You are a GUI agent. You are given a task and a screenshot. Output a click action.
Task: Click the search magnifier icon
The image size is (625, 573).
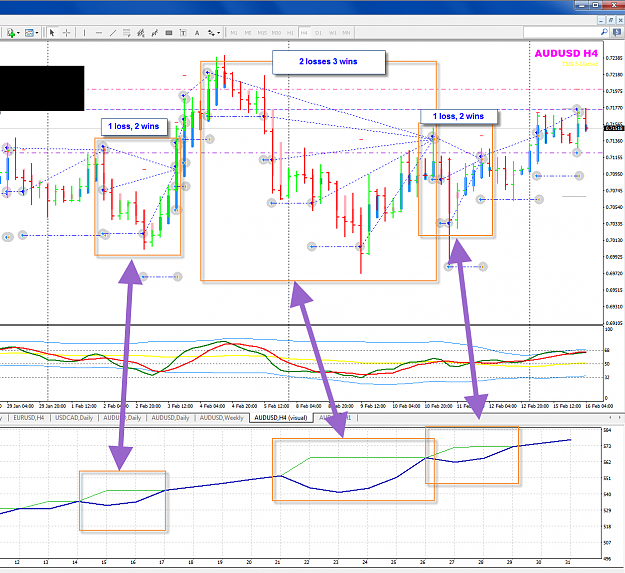(x=604, y=32)
